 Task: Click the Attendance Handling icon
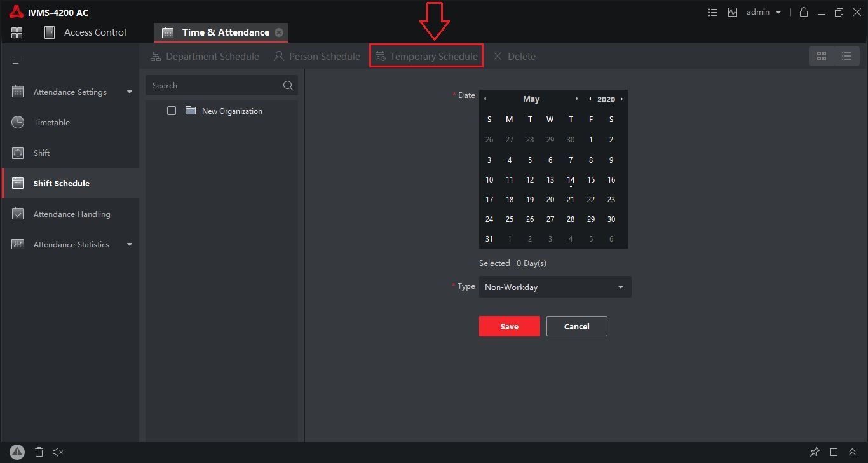pyautogui.click(x=18, y=214)
